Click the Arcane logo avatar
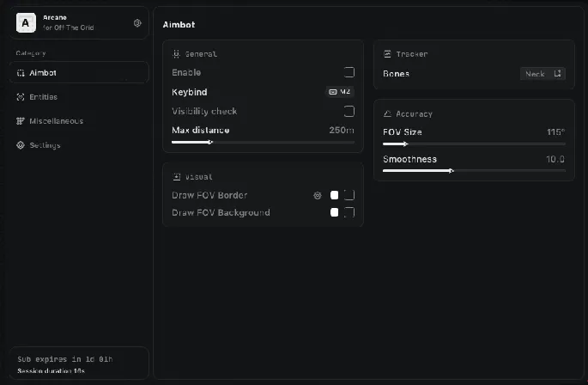This screenshot has height=385, width=588. [26, 23]
